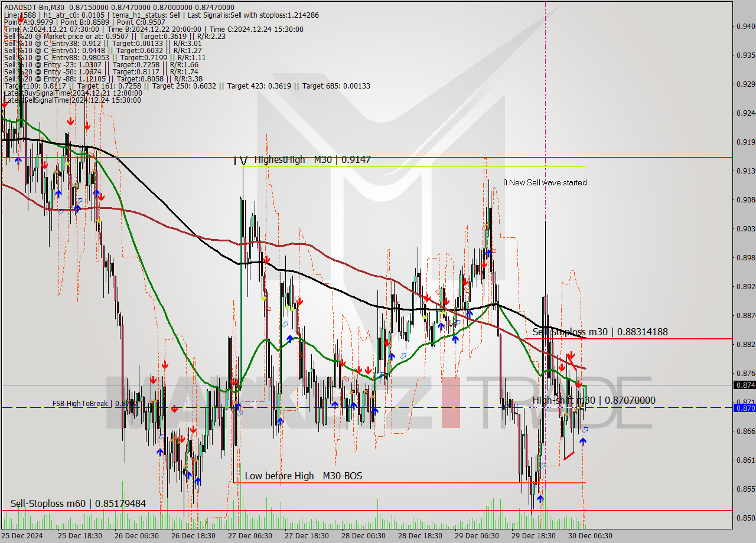Click the '25 Dec 18:30' time axis label

79,536
